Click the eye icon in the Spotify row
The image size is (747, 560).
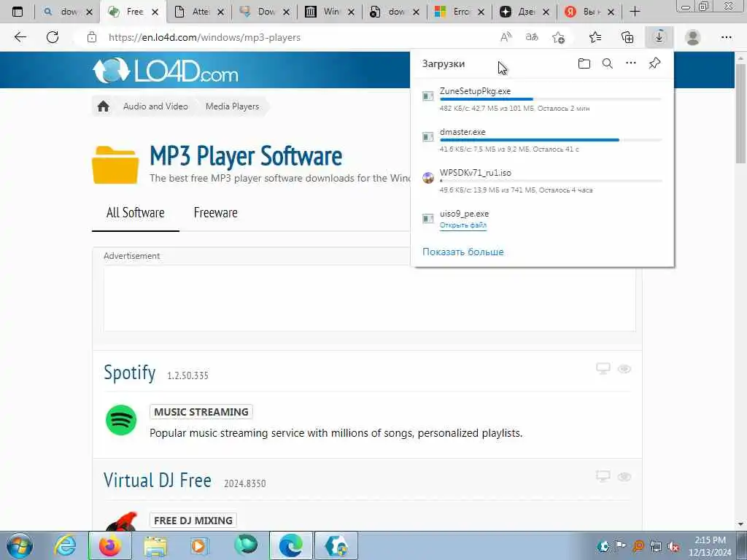tap(624, 369)
